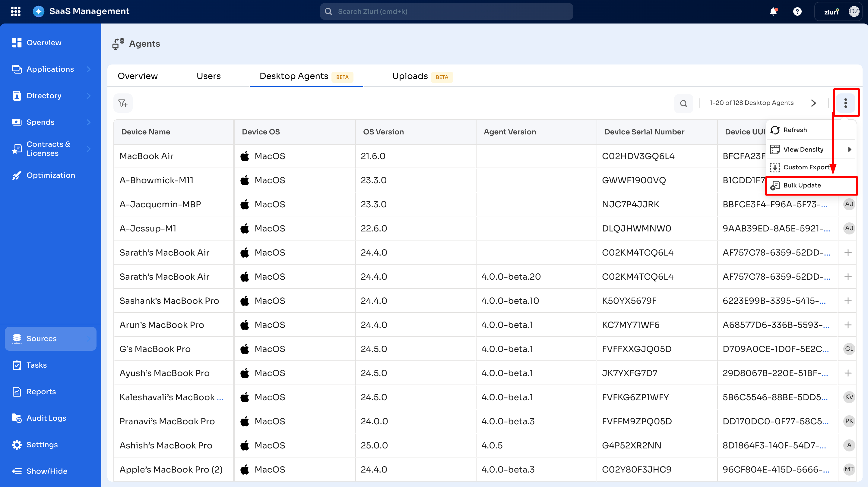868x487 pixels.
Task: Click the AJ avatar on A-Jacquemin-MBP row
Action: pyautogui.click(x=849, y=204)
